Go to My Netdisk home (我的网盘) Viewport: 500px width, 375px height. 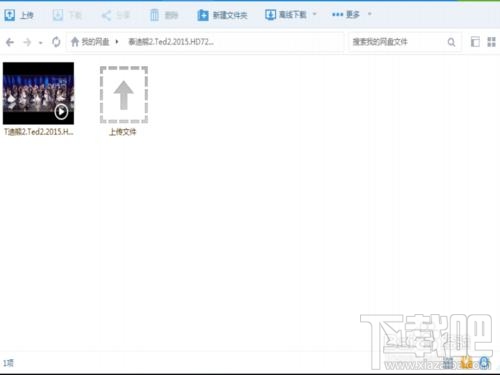tap(90, 42)
